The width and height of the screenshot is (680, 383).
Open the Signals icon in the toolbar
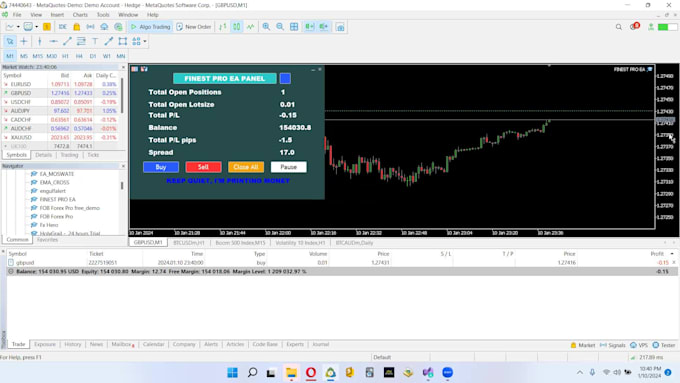click(x=90, y=27)
